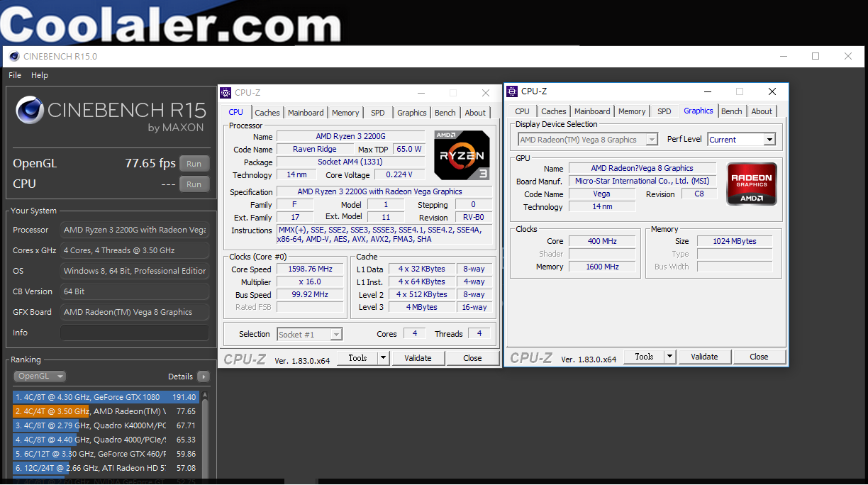Screen dimensions: 868x485
Task: Click the GPU core clock '400 MHz'
Action: (x=602, y=241)
